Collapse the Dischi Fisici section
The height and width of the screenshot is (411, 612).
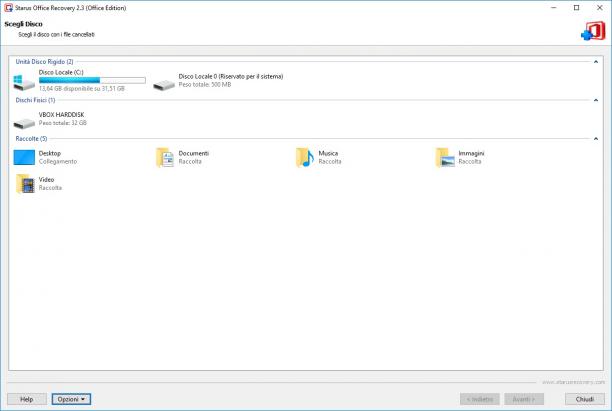596,100
